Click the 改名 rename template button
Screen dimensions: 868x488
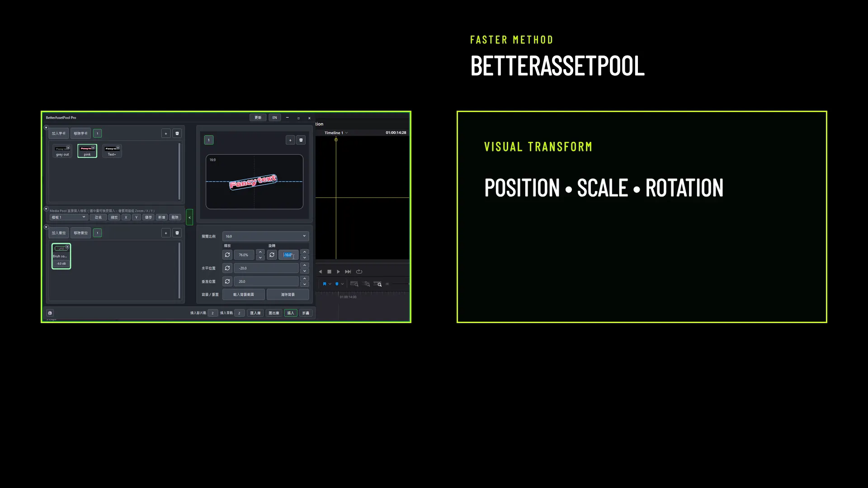tap(98, 217)
